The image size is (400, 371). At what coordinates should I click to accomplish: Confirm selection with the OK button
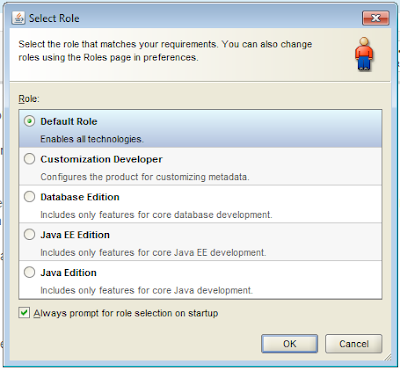(x=289, y=344)
